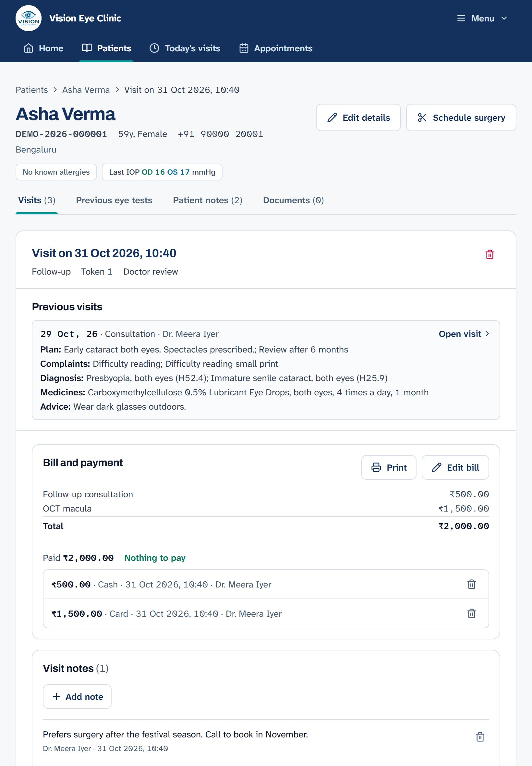Delete this visit using red trash icon
This screenshot has height=766, width=532.
490,254
